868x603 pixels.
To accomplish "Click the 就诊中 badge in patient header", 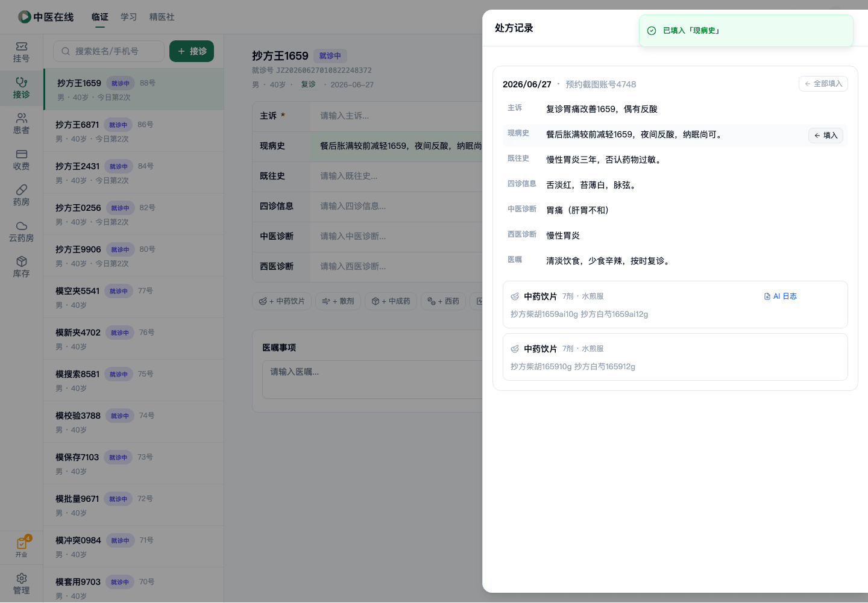I will (x=330, y=56).
